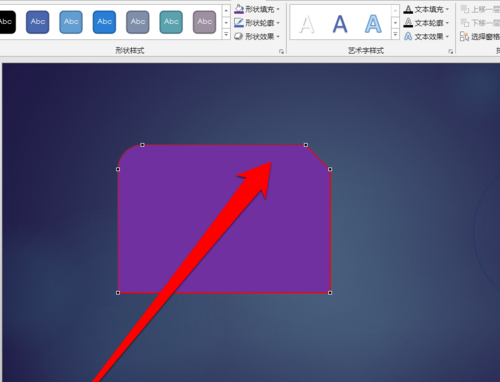Click the left-edge edit point below the rounded corner
The width and height of the screenshot is (500, 382).
118,169
